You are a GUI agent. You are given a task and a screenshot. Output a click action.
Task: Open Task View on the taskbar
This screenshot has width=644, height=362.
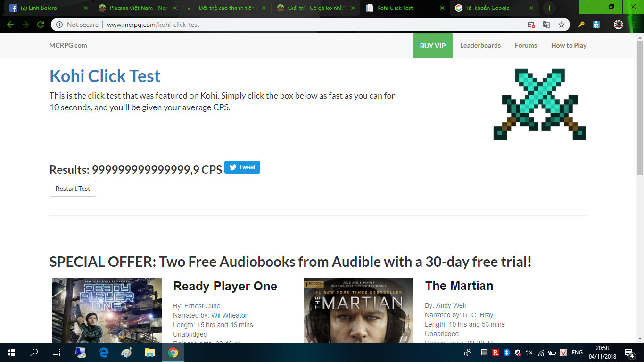57,353
